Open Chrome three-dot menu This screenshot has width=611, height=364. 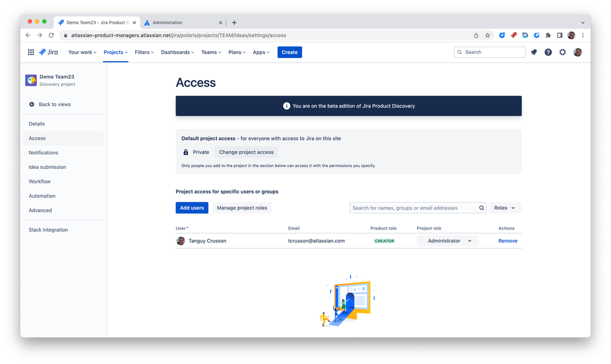pos(583,35)
